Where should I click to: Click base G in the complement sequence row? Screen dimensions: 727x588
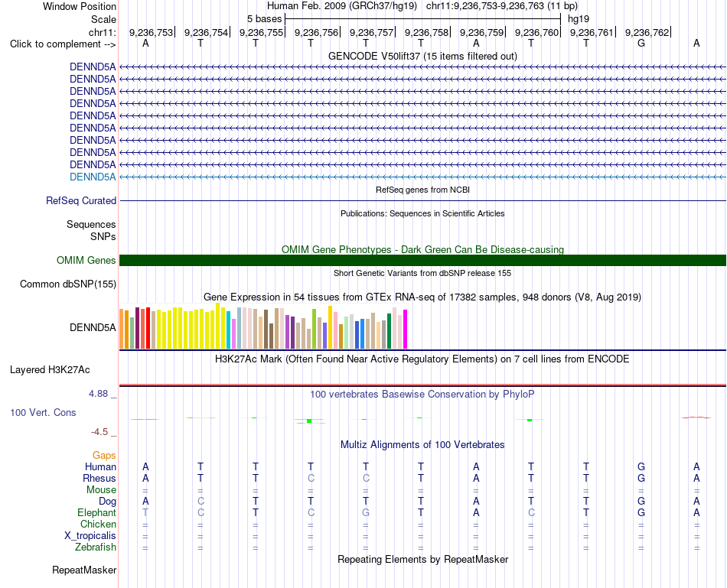(641, 43)
